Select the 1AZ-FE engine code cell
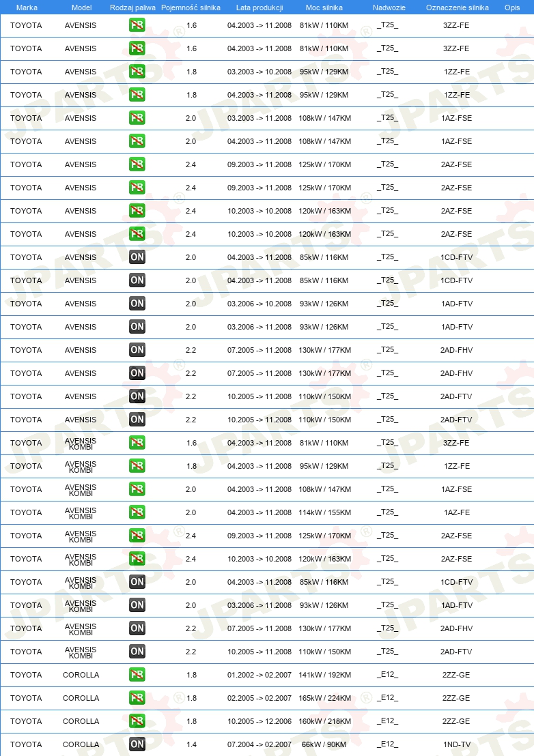 [x=456, y=512]
